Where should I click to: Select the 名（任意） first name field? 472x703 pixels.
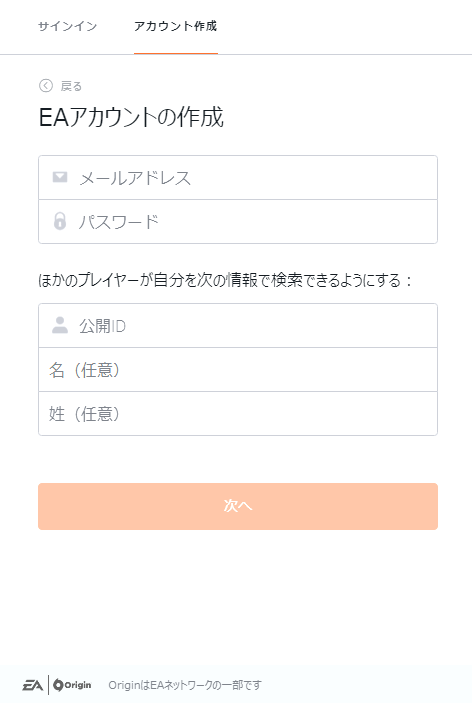[238, 369]
